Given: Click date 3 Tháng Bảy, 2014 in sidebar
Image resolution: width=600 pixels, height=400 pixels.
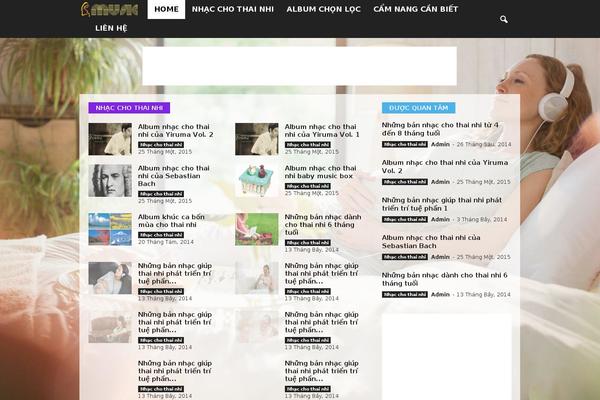Looking at the screenshot, I should pos(482,219).
